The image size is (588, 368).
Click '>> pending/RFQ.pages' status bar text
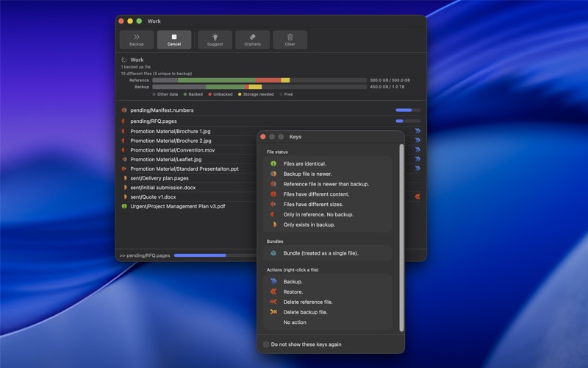point(145,255)
